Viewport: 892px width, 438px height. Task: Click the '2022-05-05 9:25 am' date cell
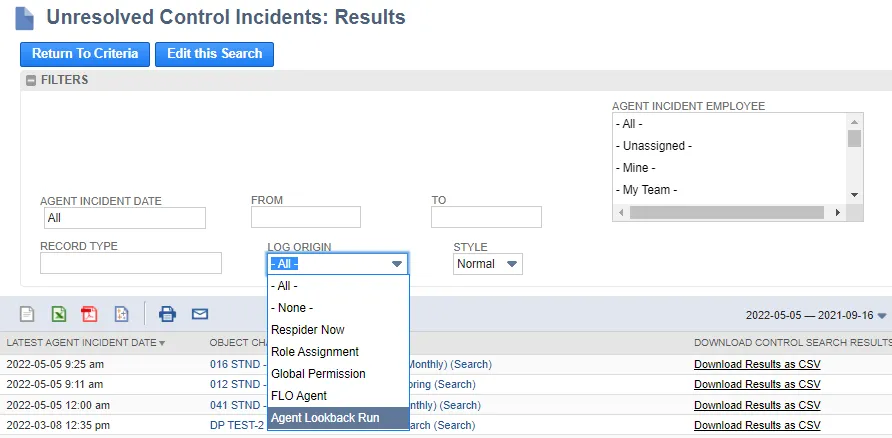click(55, 365)
